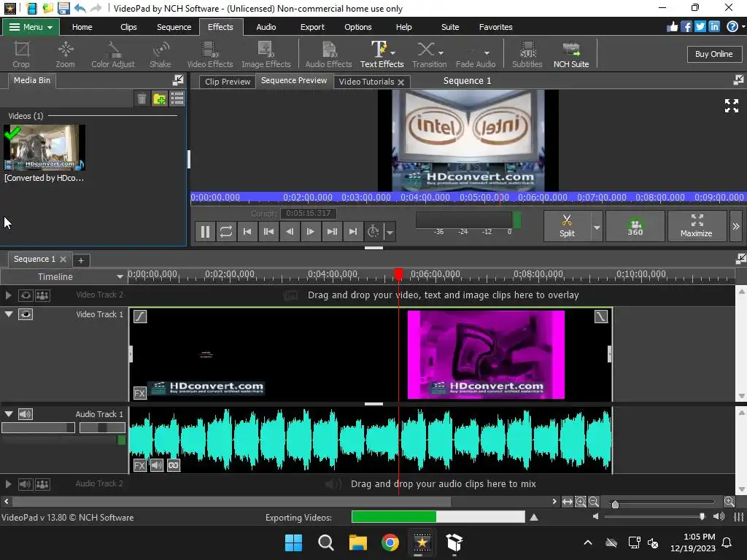
Task: Add a new sequence tab
Action: [x=81, y=260]
